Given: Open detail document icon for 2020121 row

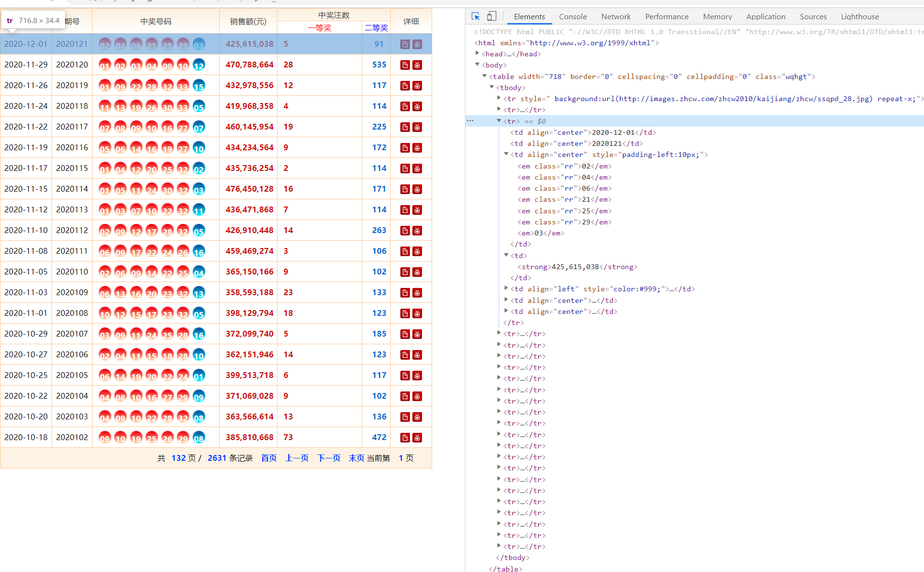Looking at the screenshot, I should [x=405, y=44].
